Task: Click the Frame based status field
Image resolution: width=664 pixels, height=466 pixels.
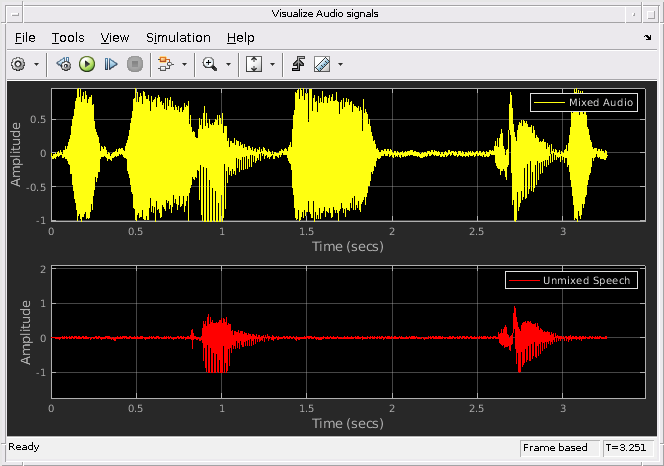Action: pos(559,448)
